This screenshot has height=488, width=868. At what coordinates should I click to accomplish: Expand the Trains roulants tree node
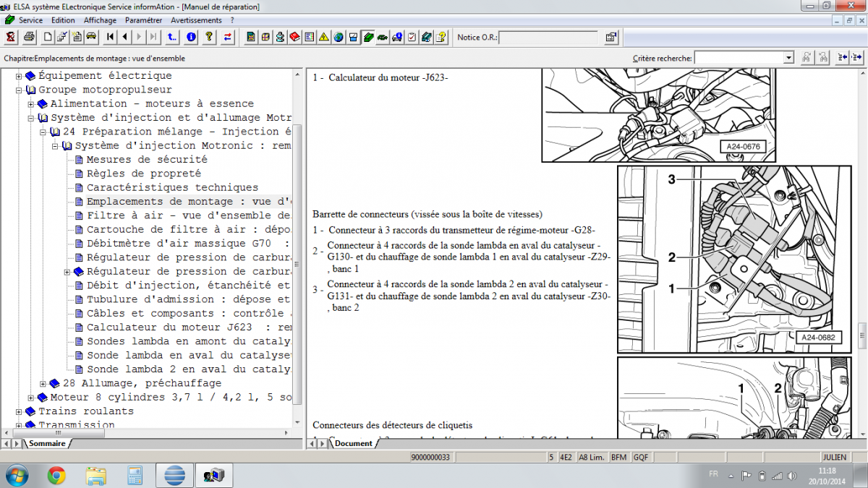pos(20,411)
